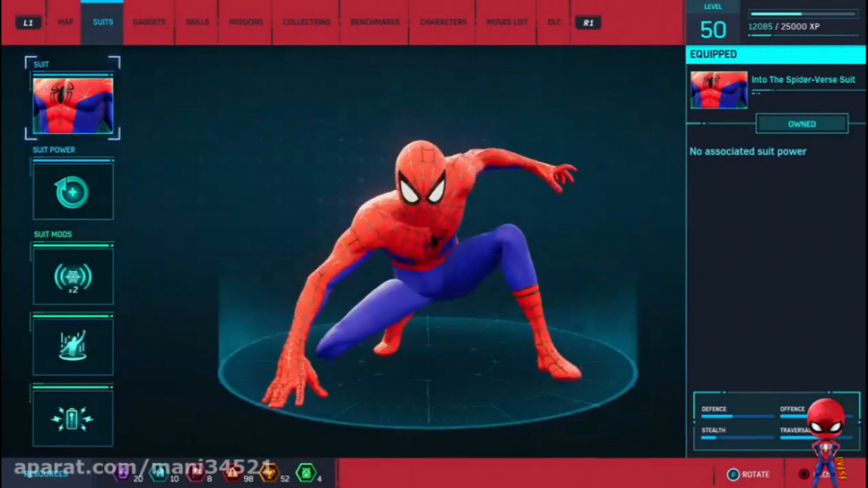
Task: Select the Into The Spider-Verse suit slot
Action: tap(72, 105)
